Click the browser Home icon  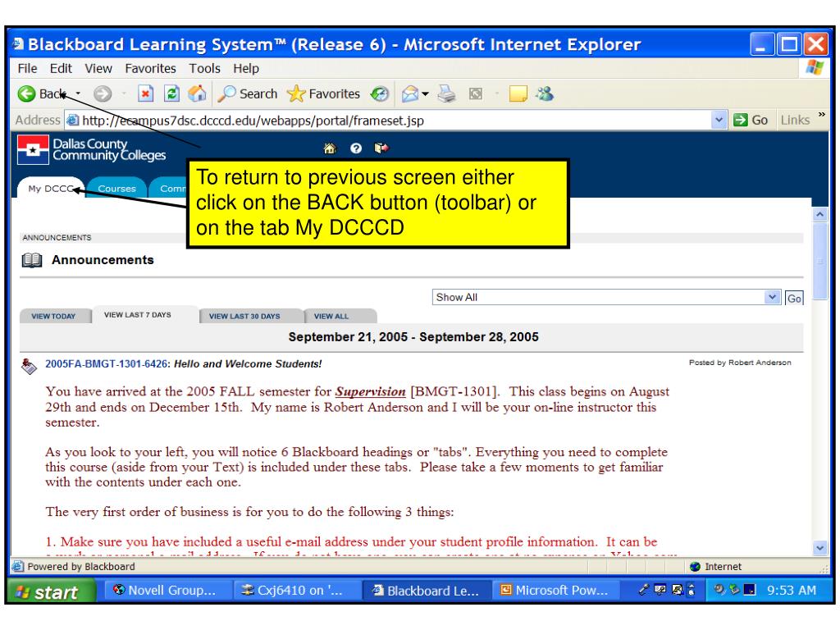point(197,94)
